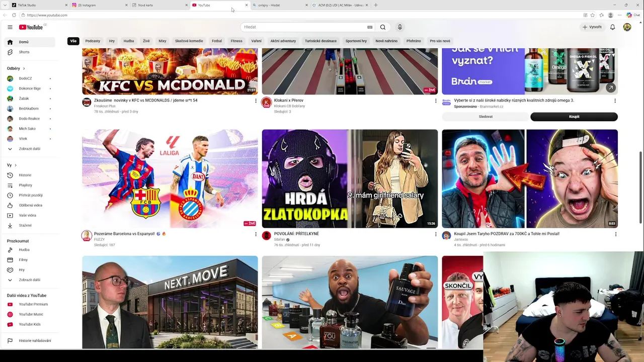644x362 pixels.
Task: Open Historie in the sidebar
Action: 30,175
